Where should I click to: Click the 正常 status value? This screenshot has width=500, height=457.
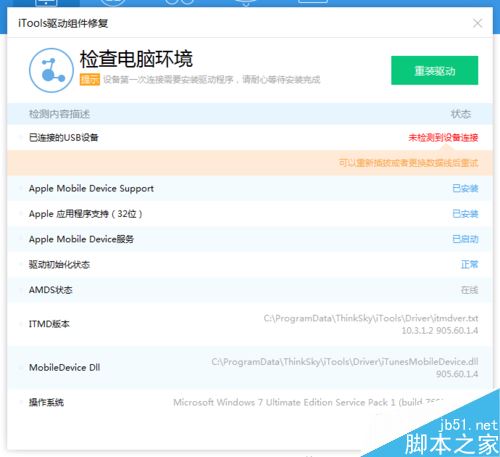coord(470,264)
